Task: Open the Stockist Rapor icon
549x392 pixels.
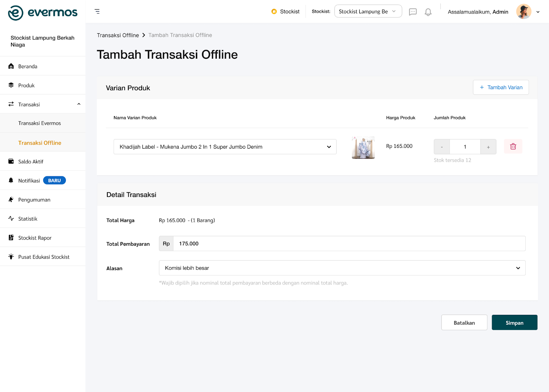Action: [11, 237]
